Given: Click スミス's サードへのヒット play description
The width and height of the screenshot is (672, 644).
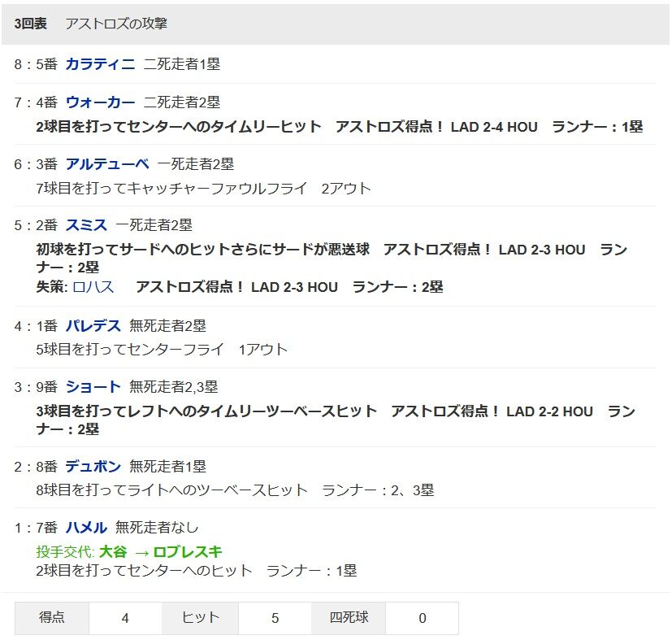Looking at the screenshot, I should pyautogui.click(x=332, y=258).
